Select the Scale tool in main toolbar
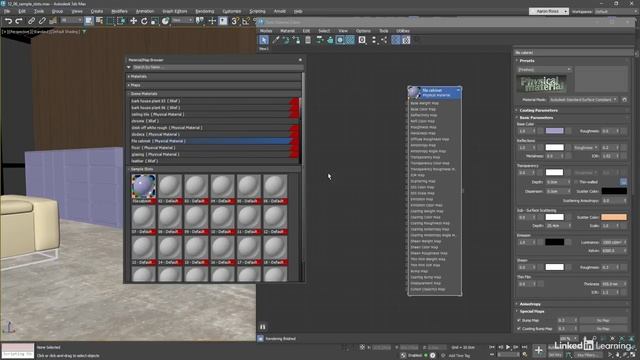Viewport: 640px width, 360px height. [x=155, y=21]
